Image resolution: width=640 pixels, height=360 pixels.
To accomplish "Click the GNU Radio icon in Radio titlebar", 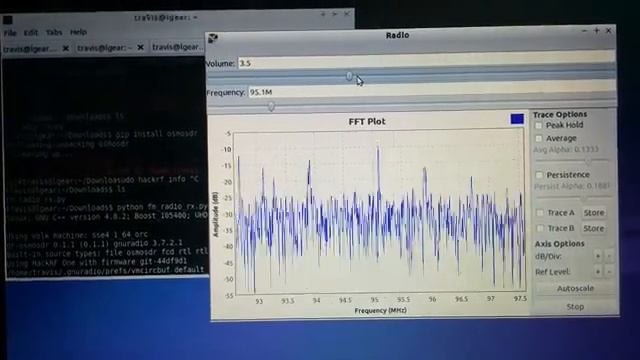I will pos(213,38).
